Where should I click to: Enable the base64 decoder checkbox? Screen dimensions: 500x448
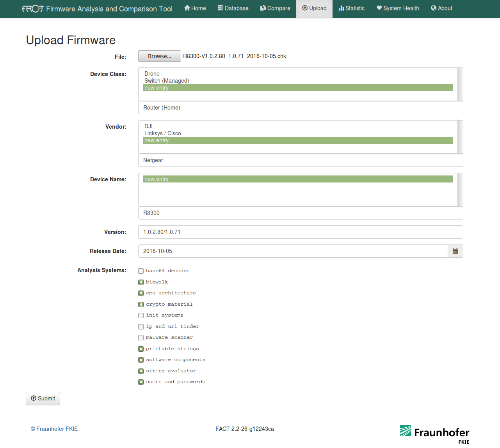[x=141, y=271]
